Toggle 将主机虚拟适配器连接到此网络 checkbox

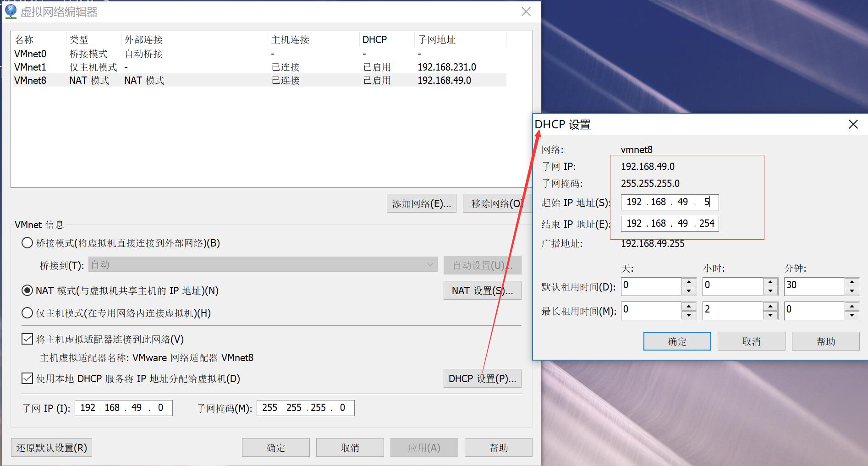(x=27, y=339)
